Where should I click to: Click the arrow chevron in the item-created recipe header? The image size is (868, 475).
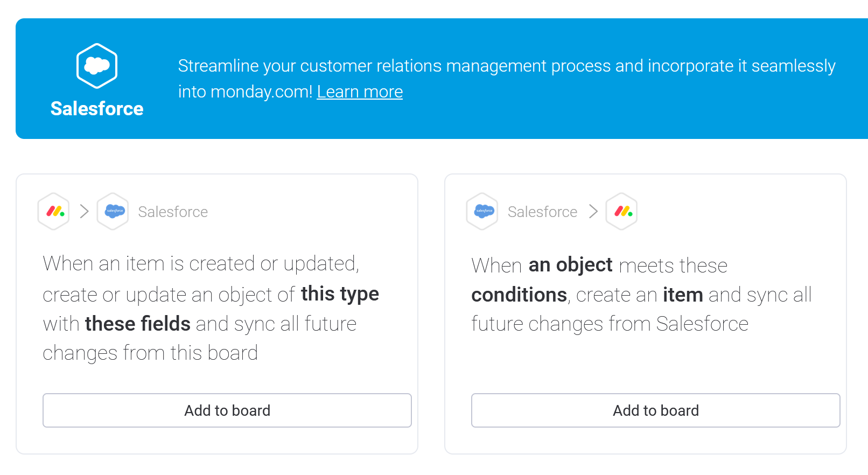pos(84,211)
